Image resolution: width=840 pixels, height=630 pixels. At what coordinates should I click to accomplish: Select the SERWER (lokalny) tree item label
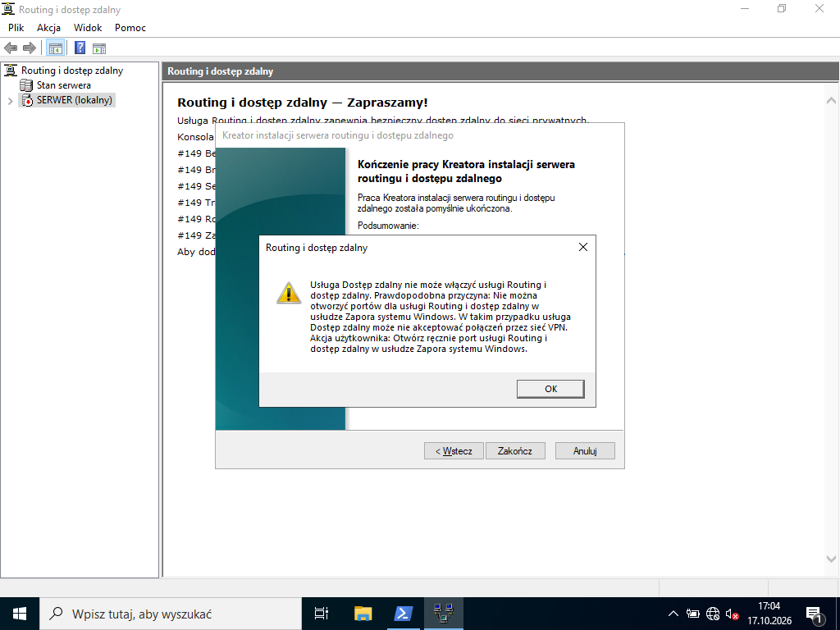(x=75, y=100)
